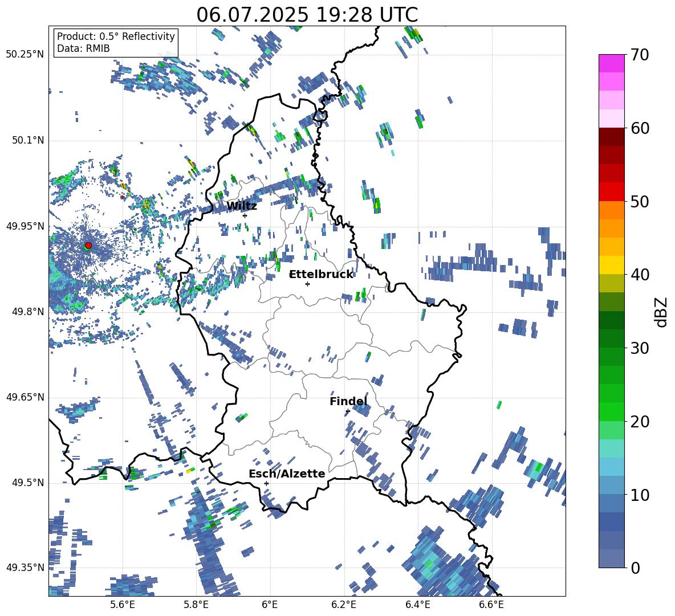Click the 5.8°E longitude label
The height and width of the screenshot is (616, 675).
click(196, 605)
